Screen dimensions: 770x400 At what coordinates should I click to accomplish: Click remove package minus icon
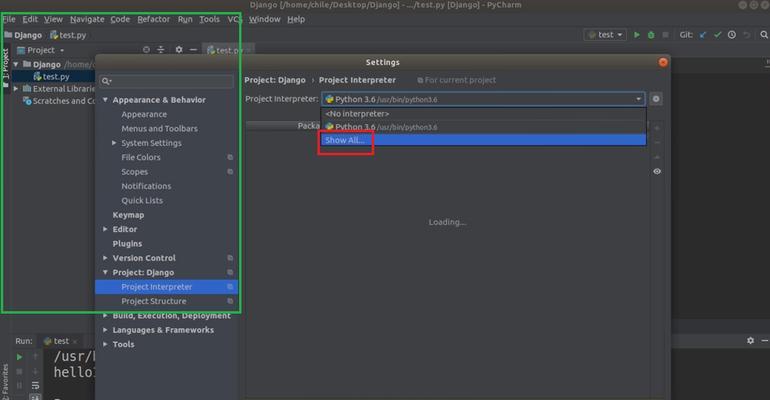point(657,142)
